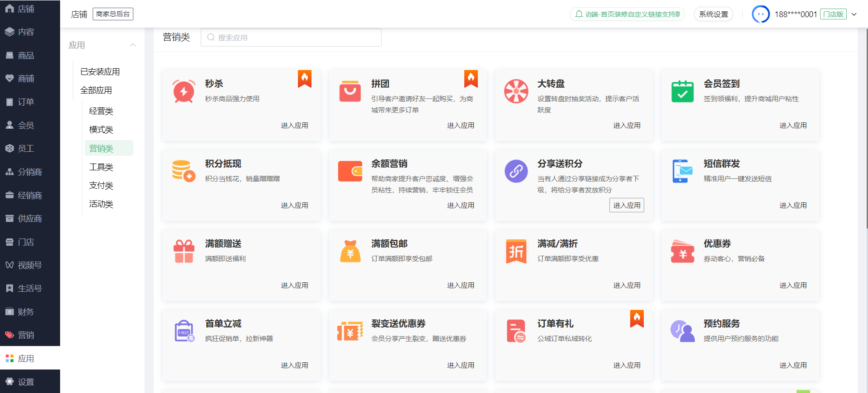
Task: Collapse the 应用 sidebar section chevron
Action: (x=133, y=45)
